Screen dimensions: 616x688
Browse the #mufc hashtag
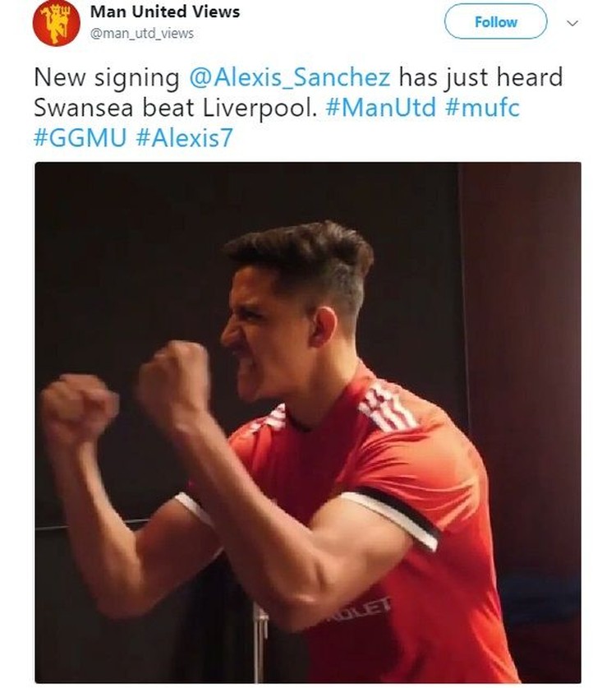click(482, 108)
